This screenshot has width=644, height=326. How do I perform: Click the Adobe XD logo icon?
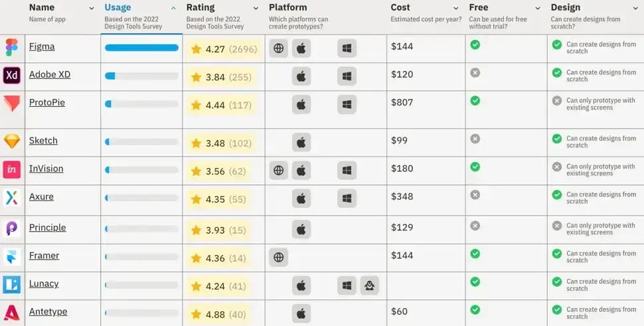coord(11,76)
